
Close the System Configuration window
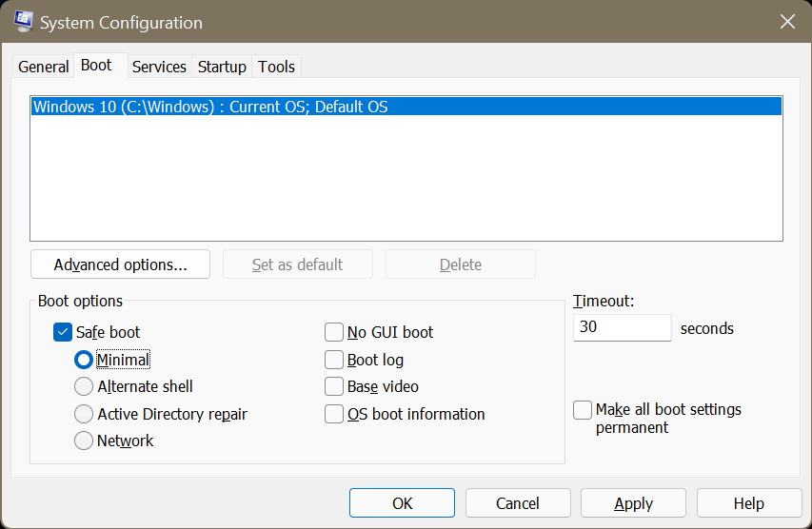(787, 22)
